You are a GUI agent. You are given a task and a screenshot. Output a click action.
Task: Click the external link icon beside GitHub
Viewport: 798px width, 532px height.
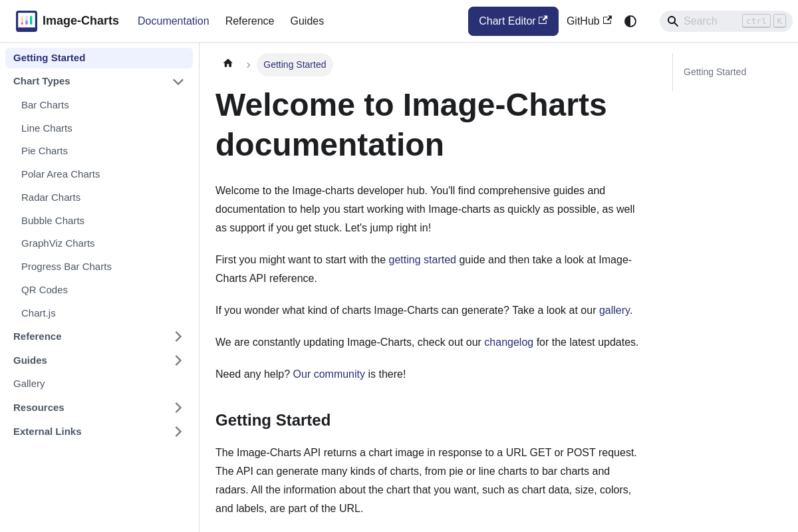(607, 21)
